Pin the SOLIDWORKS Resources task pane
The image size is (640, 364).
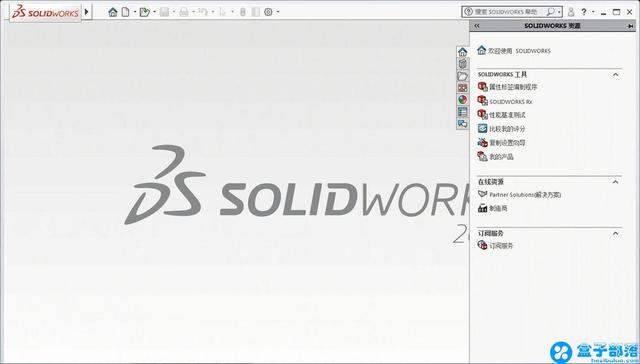pyautogui.click(x=630, y=26)
